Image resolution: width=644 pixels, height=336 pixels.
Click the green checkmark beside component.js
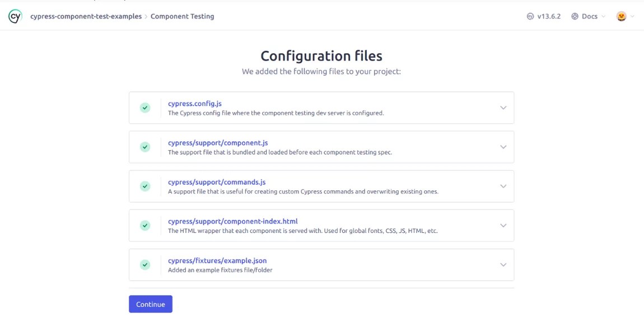tap(145, 147)
